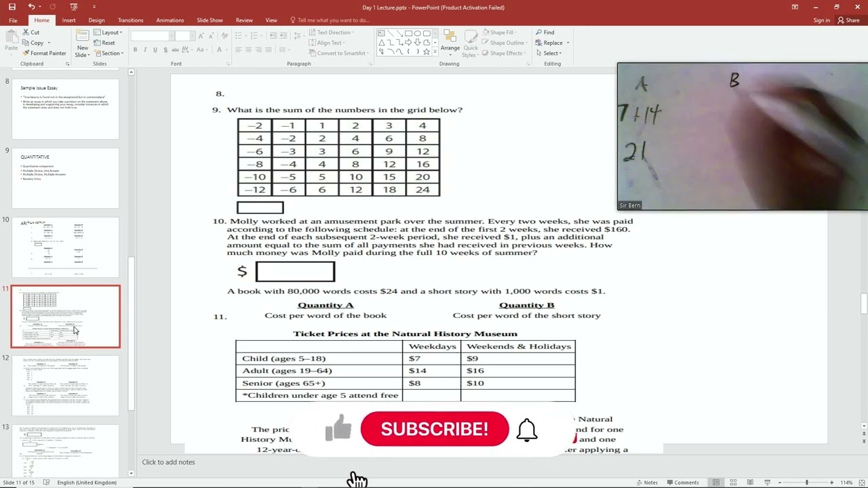
Task: Click Convert to SmartArt button
Action: pos(337,53)
